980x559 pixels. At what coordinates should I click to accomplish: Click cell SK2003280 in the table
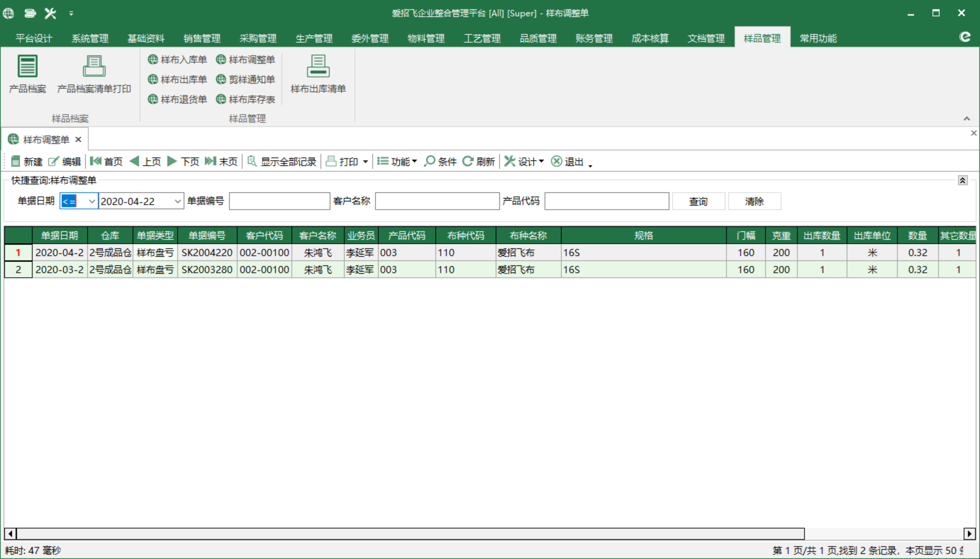(x=207, y=270)
